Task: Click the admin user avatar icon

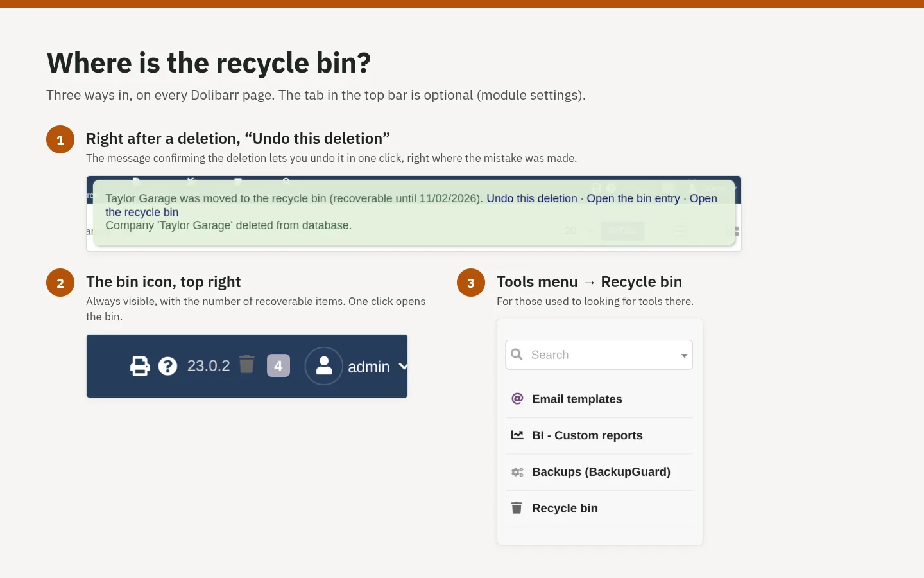Action: tap(324, 366)
